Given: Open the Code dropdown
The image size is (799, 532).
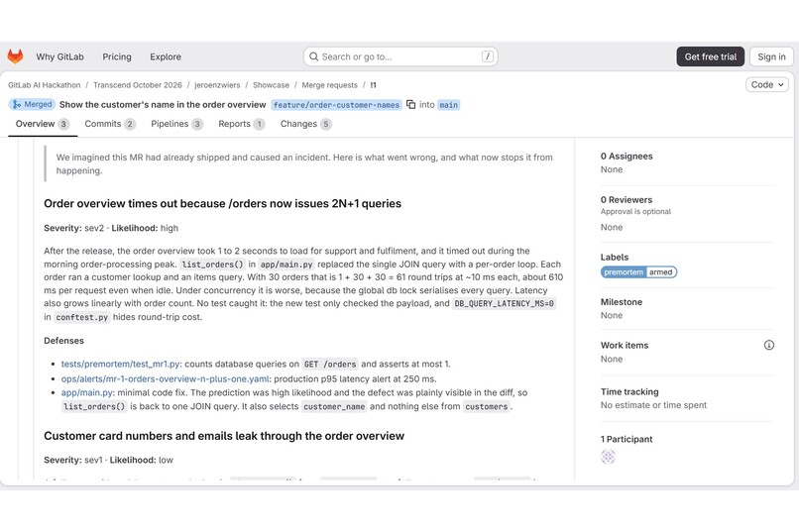Looking at the screenshot, I should tap(767, 84).
